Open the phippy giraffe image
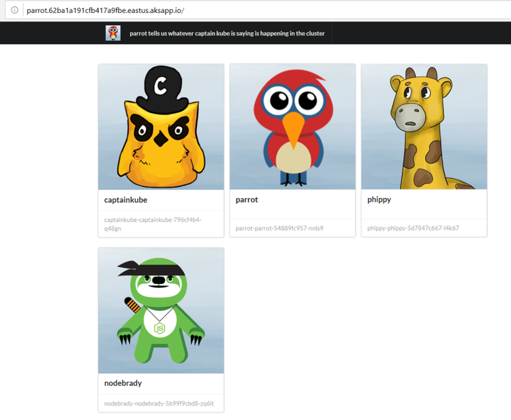This screenshot has width=511, height=420. (x=424, y=127)
